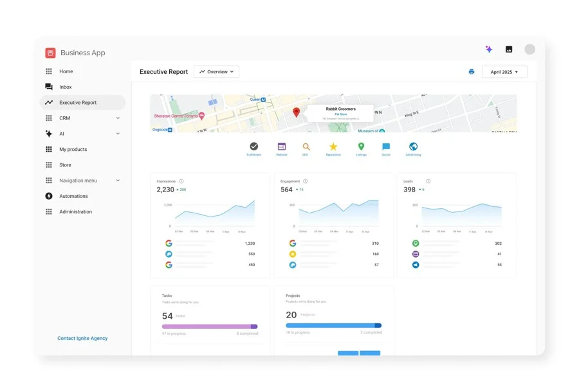The image size is (579, 392).
Task: Open the AI sparkle assistant in top bar
Action: point(489,49)
